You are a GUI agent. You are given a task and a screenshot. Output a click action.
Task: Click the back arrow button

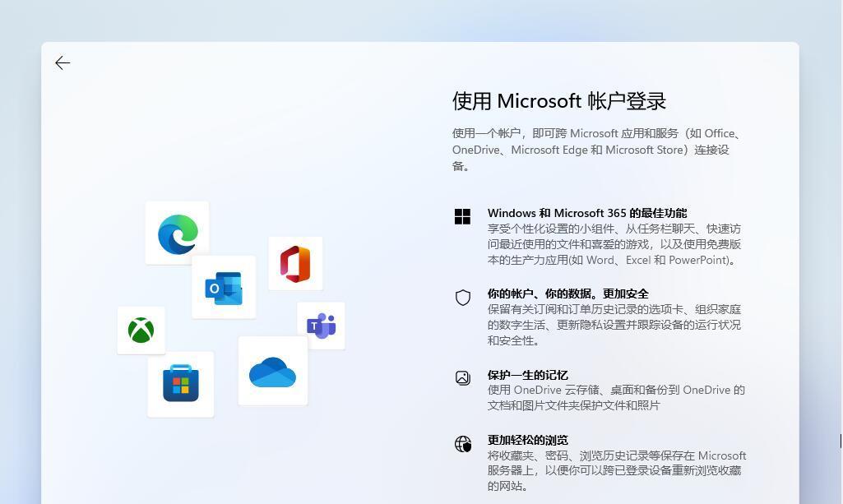(63, 62)
